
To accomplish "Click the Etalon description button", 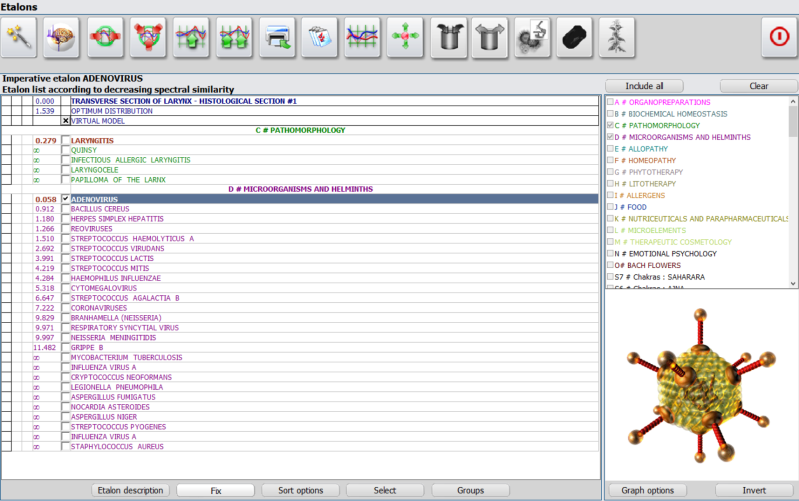I will tap(129, 491).
